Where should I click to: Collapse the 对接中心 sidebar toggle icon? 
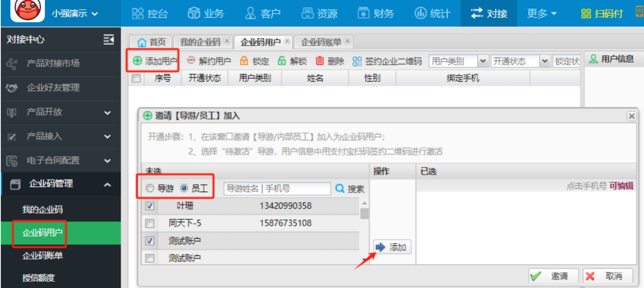[x=109, y=39]
